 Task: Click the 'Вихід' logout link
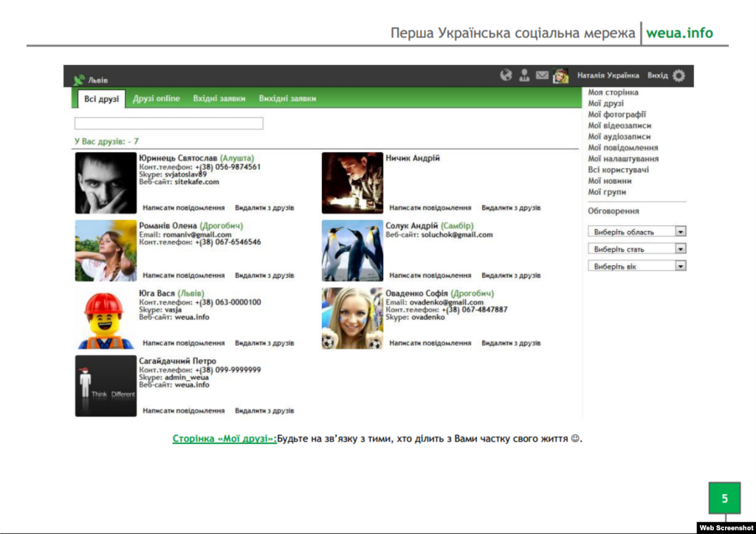click(x=657, y=75)
